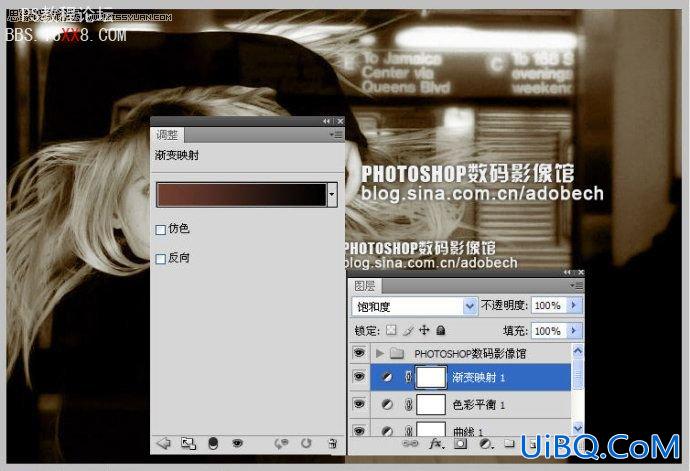This screenshot has height=471, width=690.
Task: Click folder icon of PHOTOSHOP数码影像馆 group
Action: click(397, 353)
